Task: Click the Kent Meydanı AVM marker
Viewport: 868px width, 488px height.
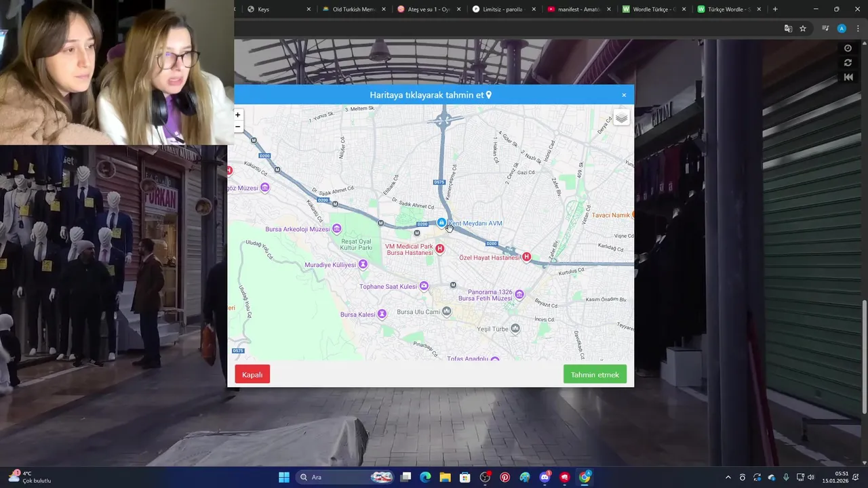Action: [x=441, y=223]
